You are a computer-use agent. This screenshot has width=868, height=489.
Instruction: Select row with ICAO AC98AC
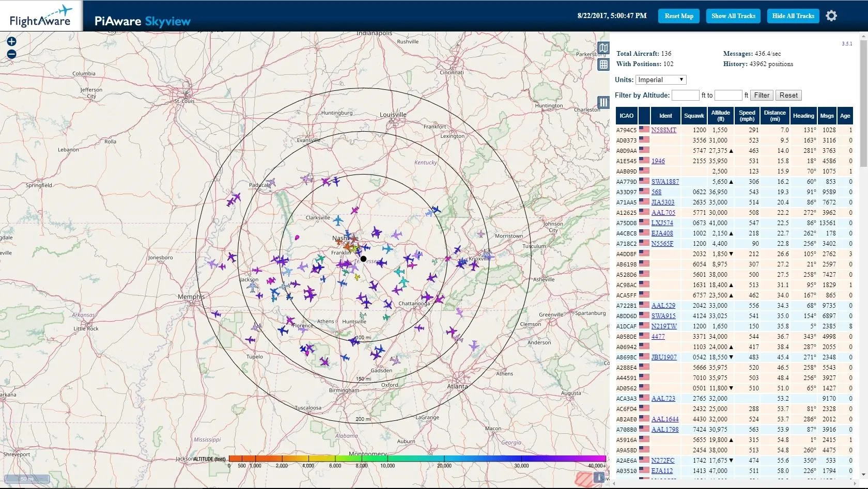pos(734,285)
